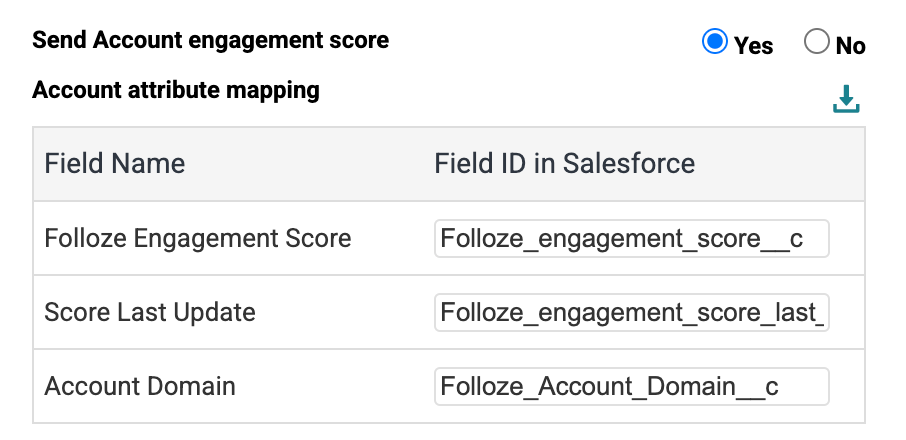Select the Folloze Engagement Score row label
This screenshot has height=440, width=906.
[198, 238]
